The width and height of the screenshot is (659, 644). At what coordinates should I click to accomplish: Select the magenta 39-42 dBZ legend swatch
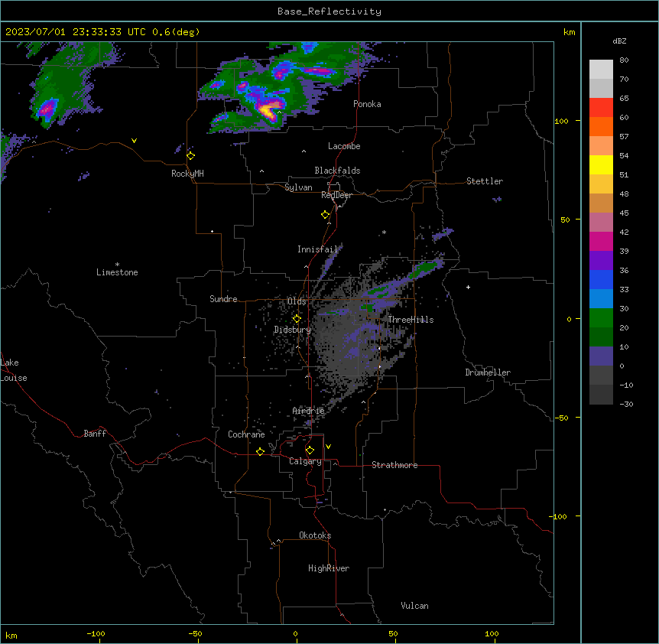pyautogui.click(x=601, y=241)
